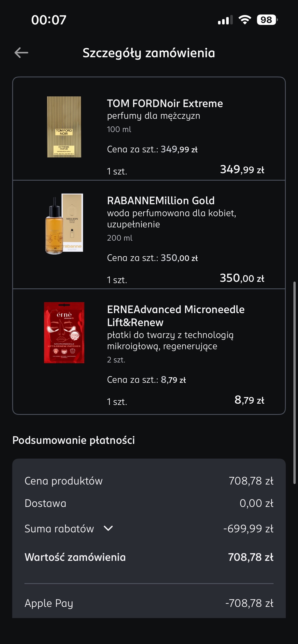Open the Erne Microneedle patches image

click(x=64, y=332)
